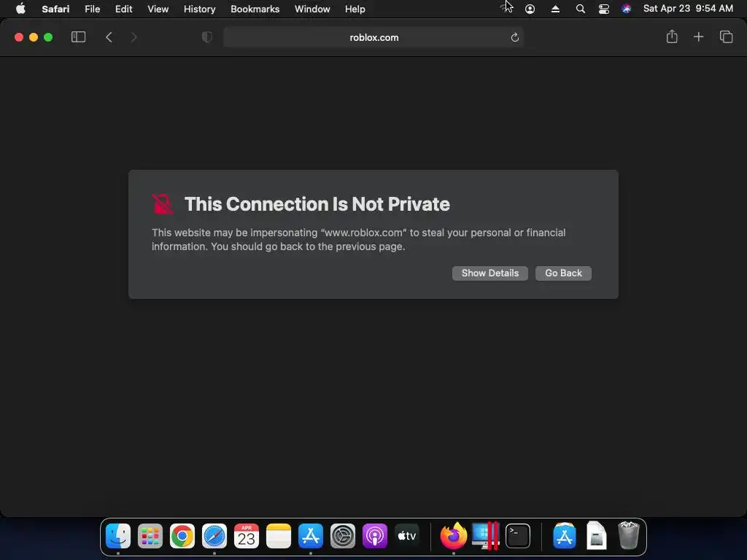The image size is (747, 560).
Task: Click the Go Back button
Action: point(563,273)
